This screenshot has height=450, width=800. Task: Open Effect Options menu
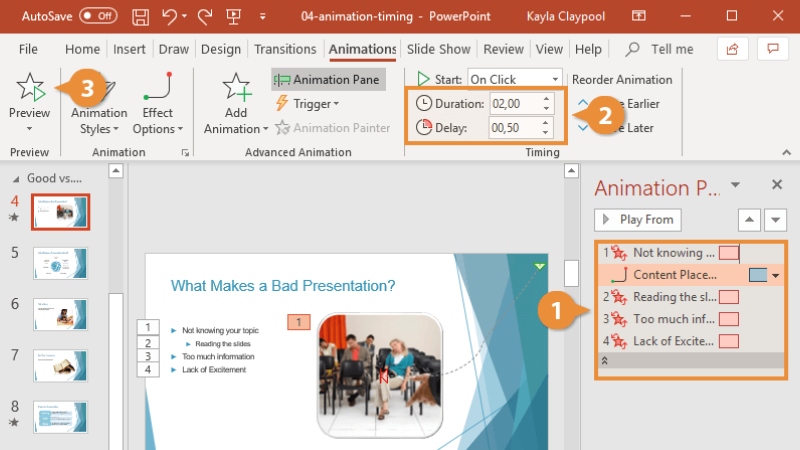click(x=157, y=105)
